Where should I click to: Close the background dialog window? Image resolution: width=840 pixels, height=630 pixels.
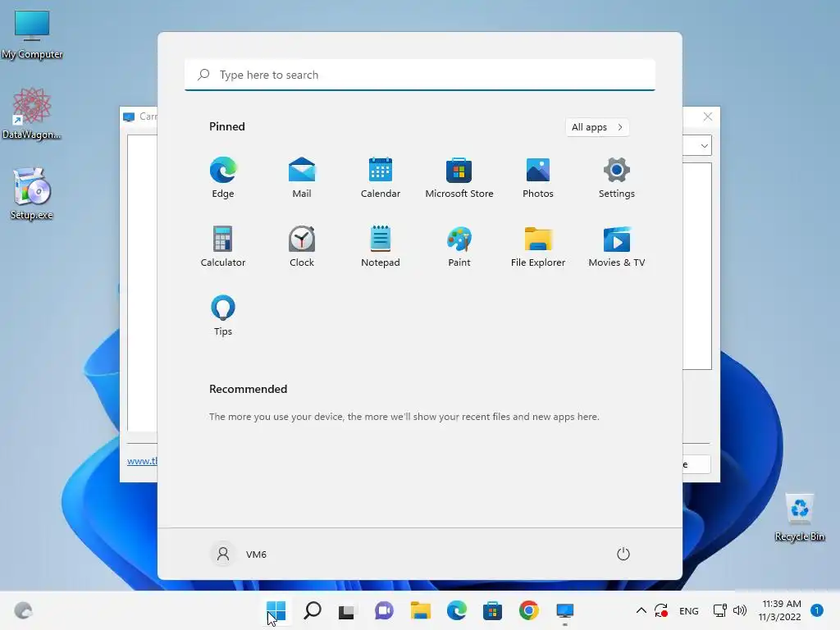pyautogui.click(x=708, y=116)
